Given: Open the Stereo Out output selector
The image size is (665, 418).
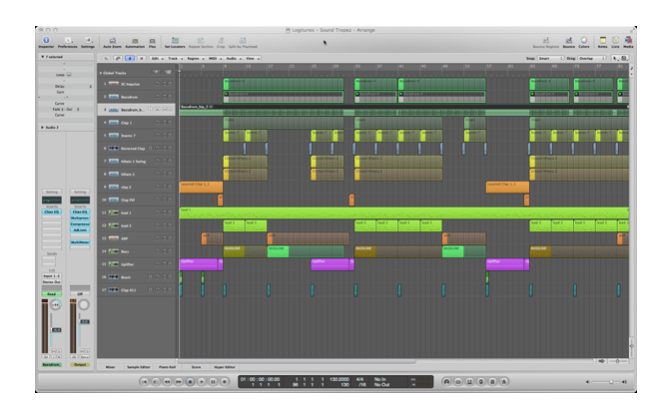Looking at the screenshot, I should (52, 281).
